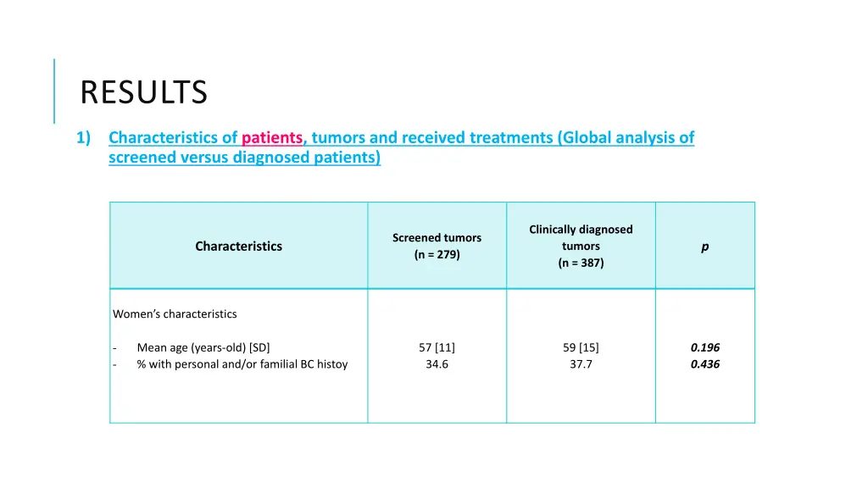Click 'screened versus diagnosed patients)' link text
The image size is (868, 488).
coord(245,157)
